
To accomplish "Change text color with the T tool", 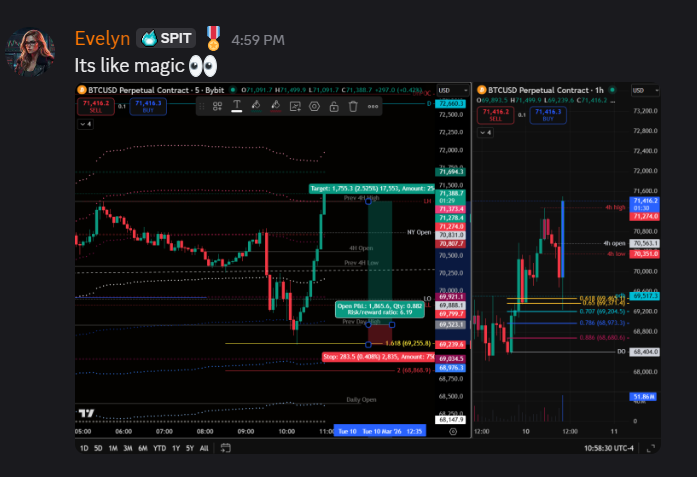I will 237,106.
